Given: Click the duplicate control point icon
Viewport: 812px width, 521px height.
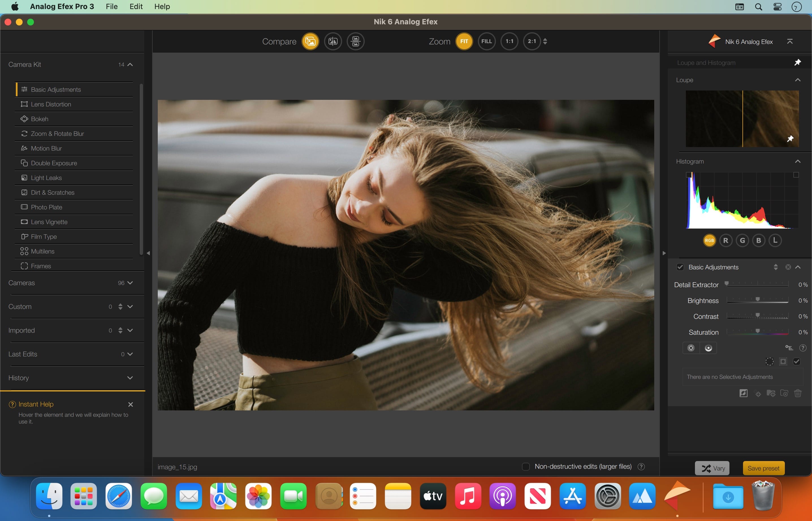Looking at the screenshot, I should 758,393.
